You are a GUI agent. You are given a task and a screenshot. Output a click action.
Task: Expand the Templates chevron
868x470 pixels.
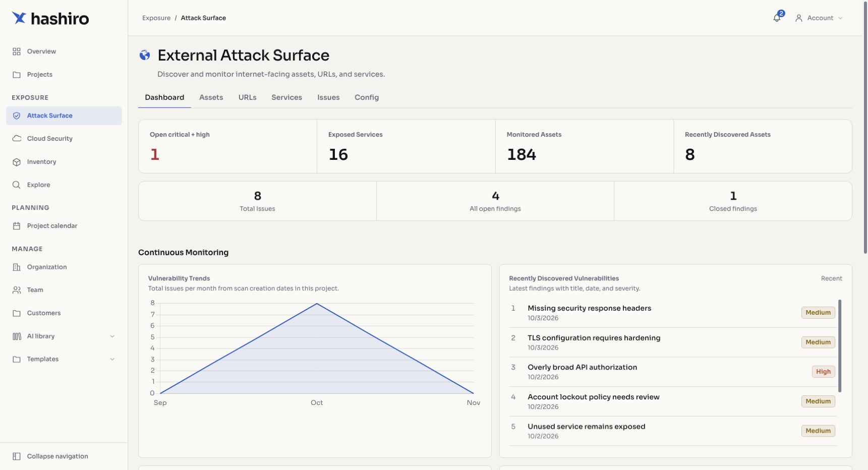tap(112, 359)
